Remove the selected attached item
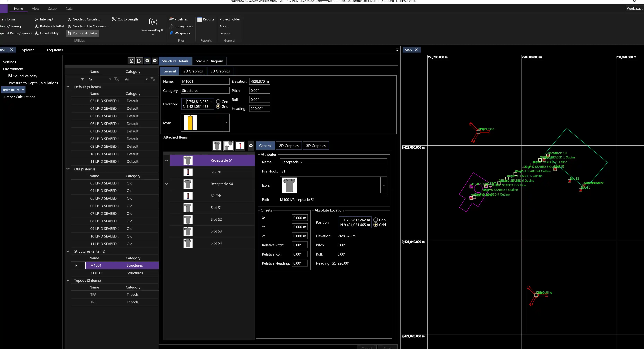The height and width of the screenshot is (349, 644). pyautogui.click(x=251, y=146)
